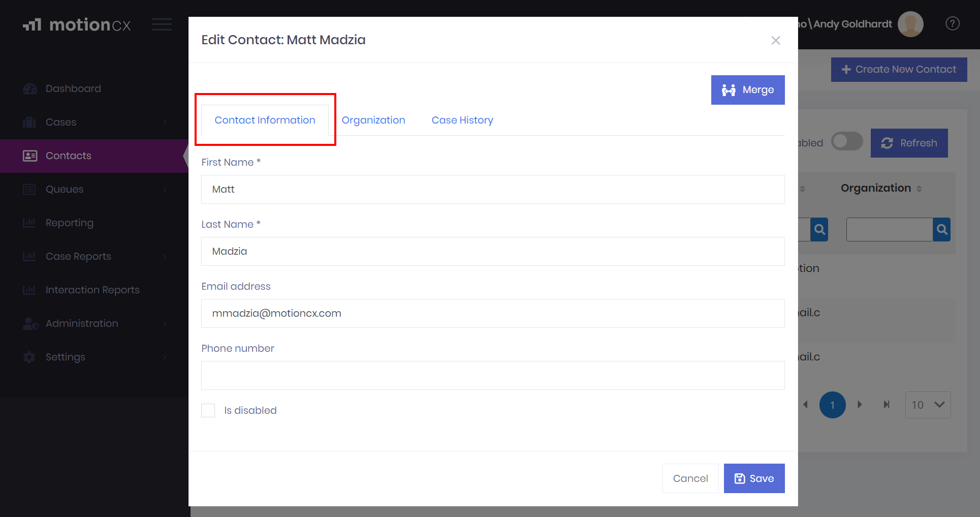Click the help question mark icon
The height and width of the screenshot is (517, 980).
pyautogui.click(x=953, y=23)
